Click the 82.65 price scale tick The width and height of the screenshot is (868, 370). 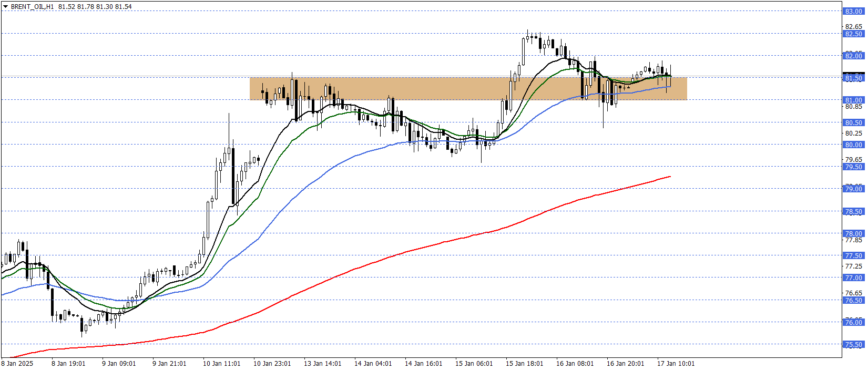tap(853, 27)
